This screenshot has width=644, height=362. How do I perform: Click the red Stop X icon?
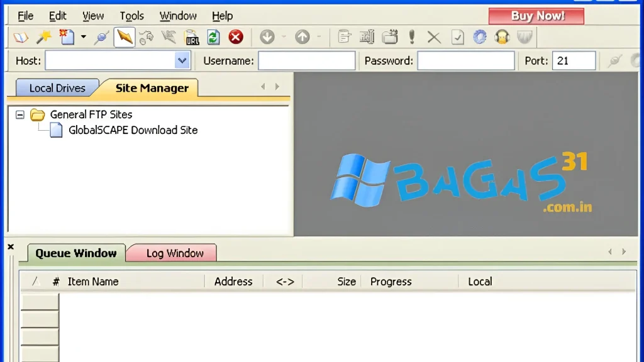236,37
